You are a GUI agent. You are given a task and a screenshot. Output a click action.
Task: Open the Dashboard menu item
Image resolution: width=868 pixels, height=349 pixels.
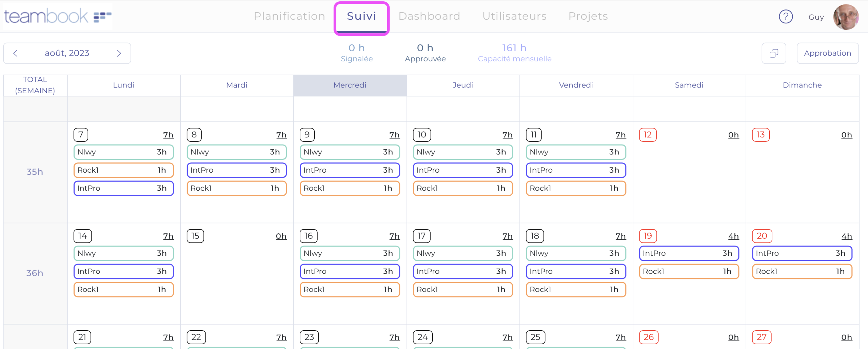point(429,16)
